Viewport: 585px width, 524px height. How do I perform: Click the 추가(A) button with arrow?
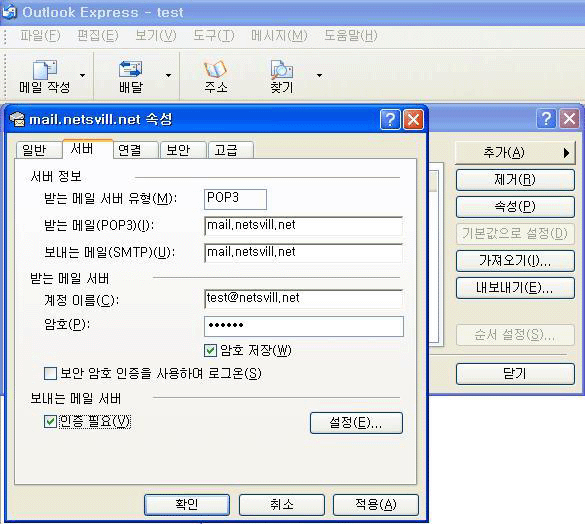515,153
